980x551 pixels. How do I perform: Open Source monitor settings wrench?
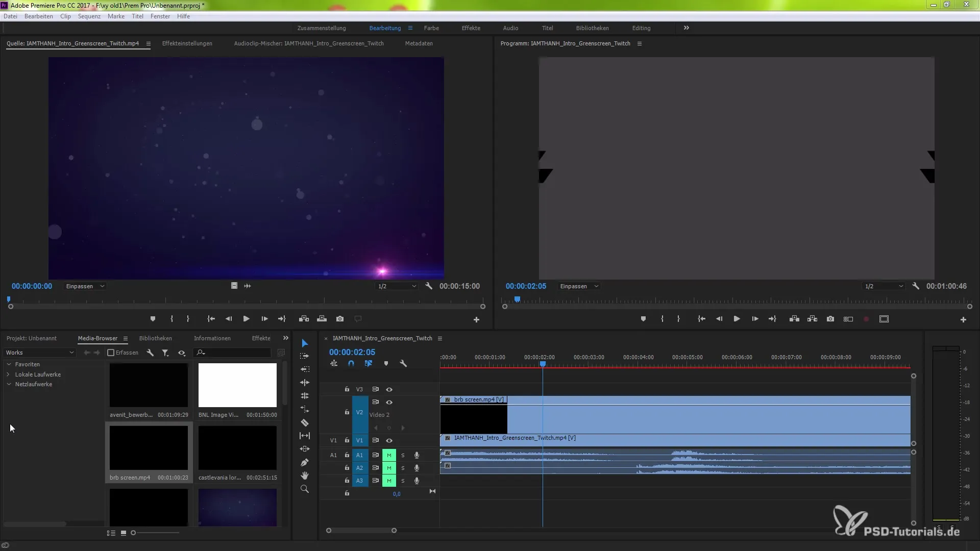tap(429, 286)
